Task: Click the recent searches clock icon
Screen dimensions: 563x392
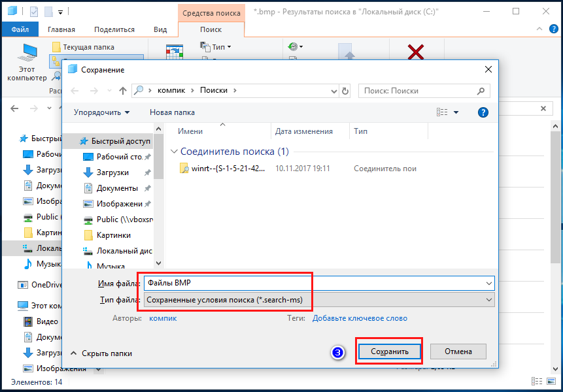Action: [295, 46]
